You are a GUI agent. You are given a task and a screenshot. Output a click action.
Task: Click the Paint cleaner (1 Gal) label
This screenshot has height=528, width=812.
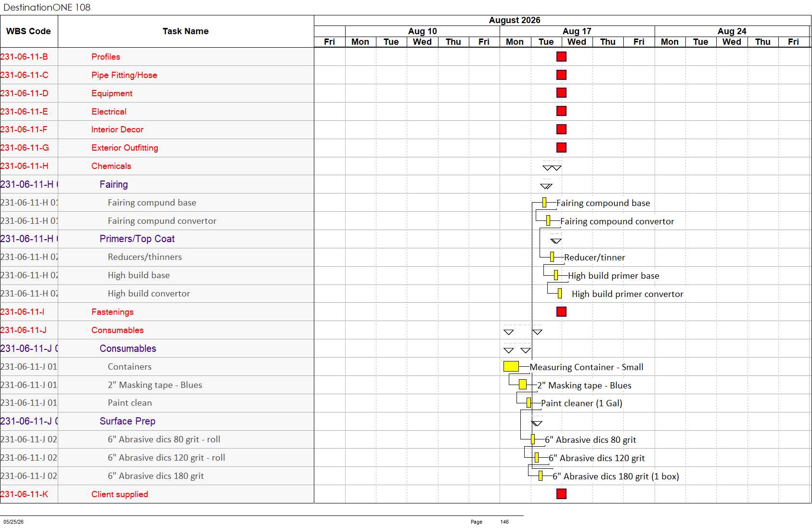581,403
